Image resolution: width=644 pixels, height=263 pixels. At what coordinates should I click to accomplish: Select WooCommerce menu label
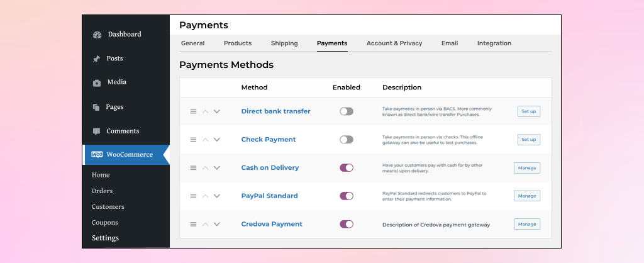click(x=130, y=155)
